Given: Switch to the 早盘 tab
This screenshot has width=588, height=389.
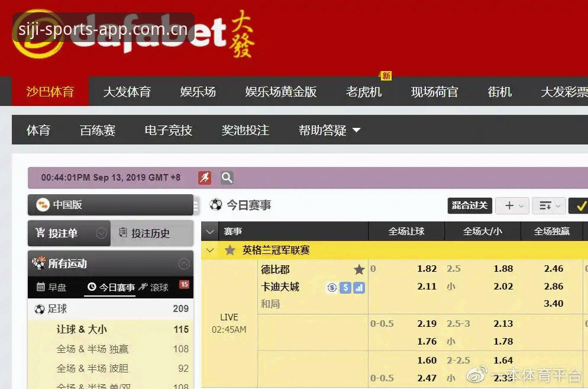Looking at the screenshot, I should click(x=52, y=287).
